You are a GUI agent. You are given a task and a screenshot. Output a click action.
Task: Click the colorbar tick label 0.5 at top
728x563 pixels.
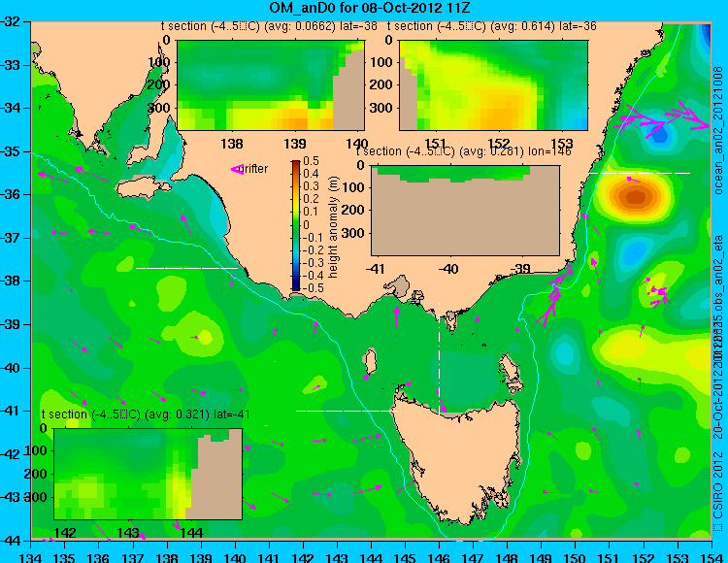(311, 161)
